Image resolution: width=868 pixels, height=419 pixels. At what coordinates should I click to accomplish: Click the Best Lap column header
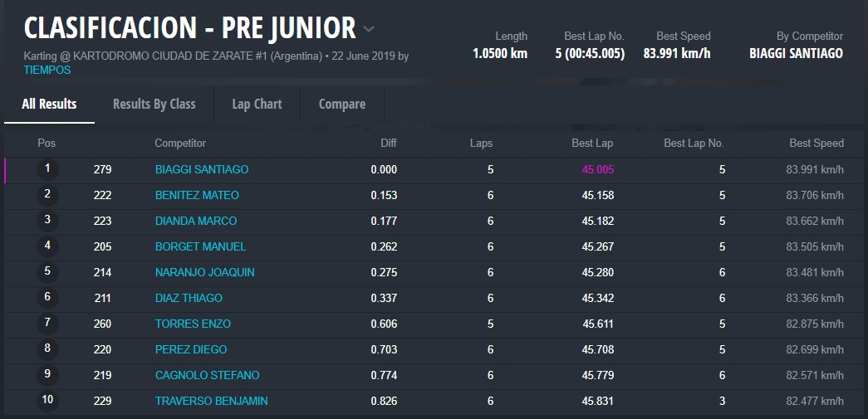[592, 143]
